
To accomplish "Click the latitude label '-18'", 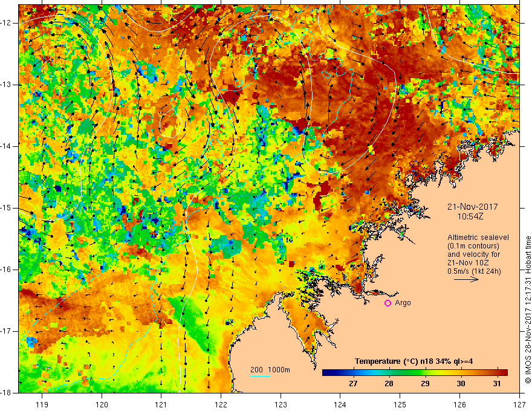I will coord(7,393).
